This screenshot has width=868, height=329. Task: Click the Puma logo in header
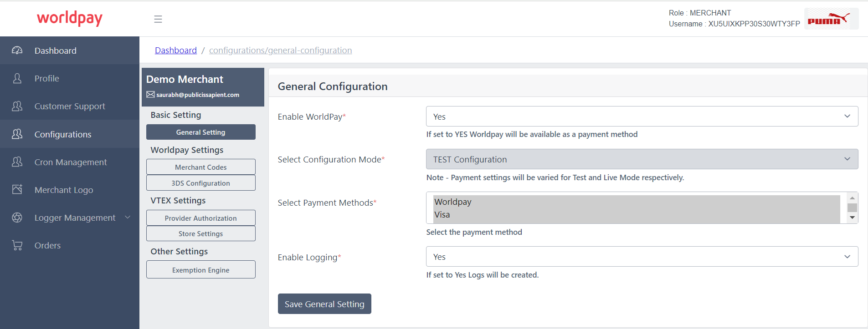(x=831, y=19)
